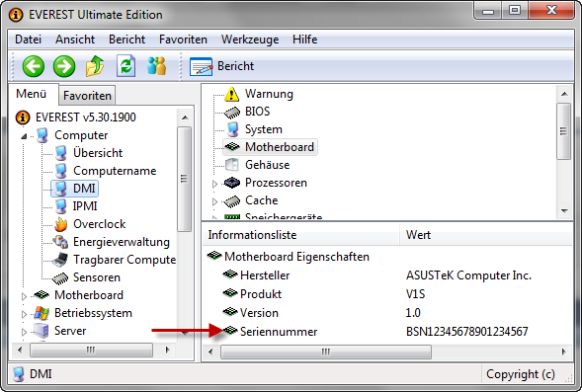This screenshot has height=392, width=582.
Task: Click the serial value BSN12345678901234567
Action: pos(467,331)
